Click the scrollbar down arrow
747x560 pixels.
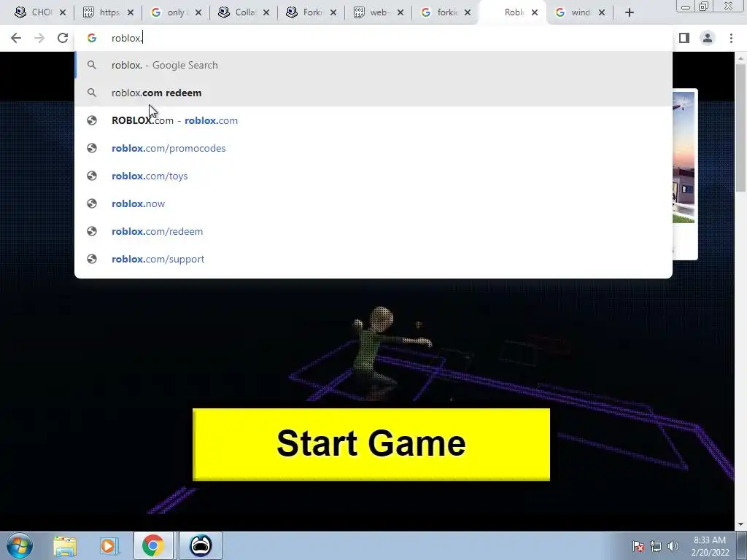coord(740,524)
